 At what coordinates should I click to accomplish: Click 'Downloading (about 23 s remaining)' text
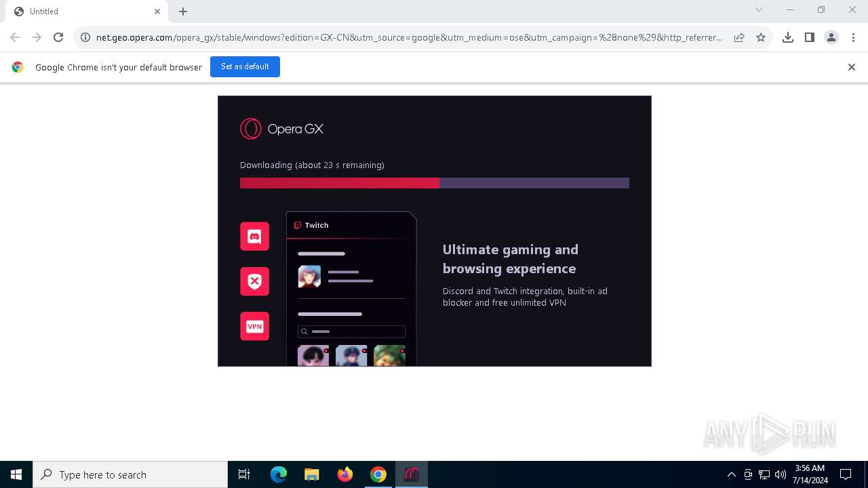pos(312,165)
